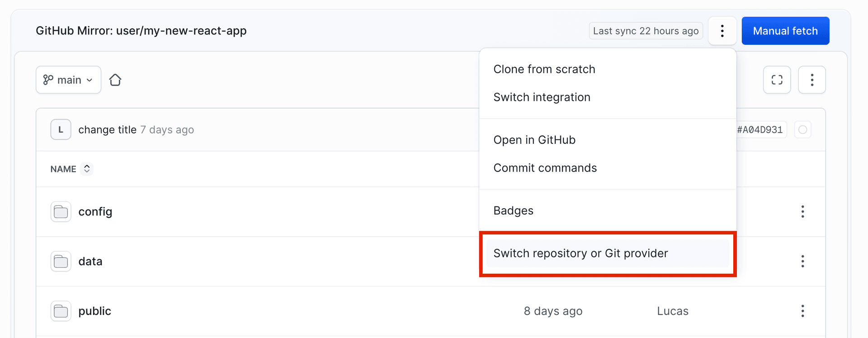Select Clone from scratch from the menu
868x338 pixels.
(544, 69)
